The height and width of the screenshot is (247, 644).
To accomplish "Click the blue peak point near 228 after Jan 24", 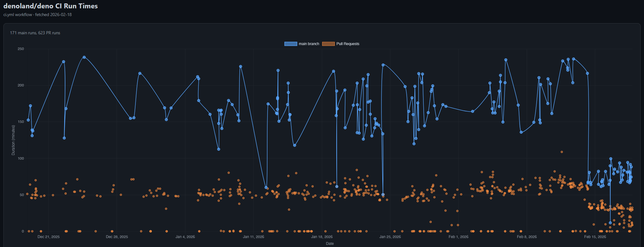I will click(383, 65).
